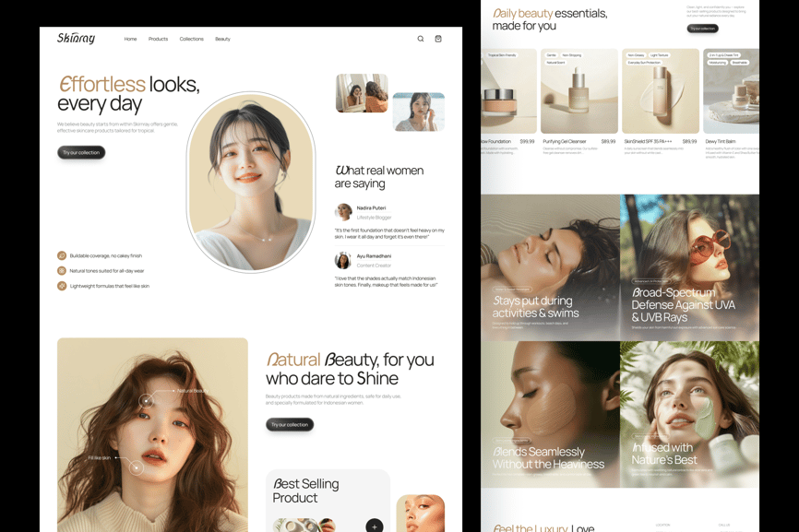Click the Natural Beauty hotspot marker on forehead
Viewport: 799px width, 532px height.
click(146, 400)
